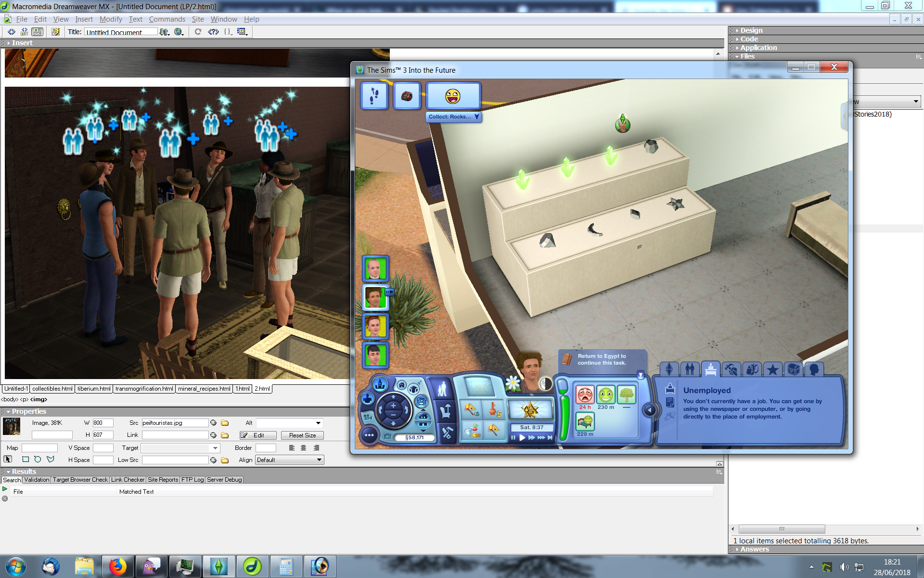Click the Title text field
Image resolution: width=924 pixels, height=578 pixels.
click(121, 32)
